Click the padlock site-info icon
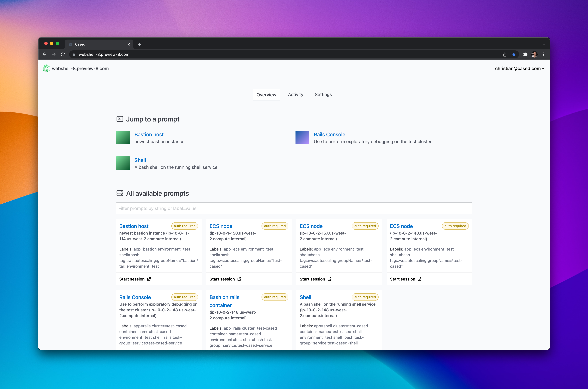The width and height of the screenshot is (588, 389). pyautogui.click(x=74, y=55)
